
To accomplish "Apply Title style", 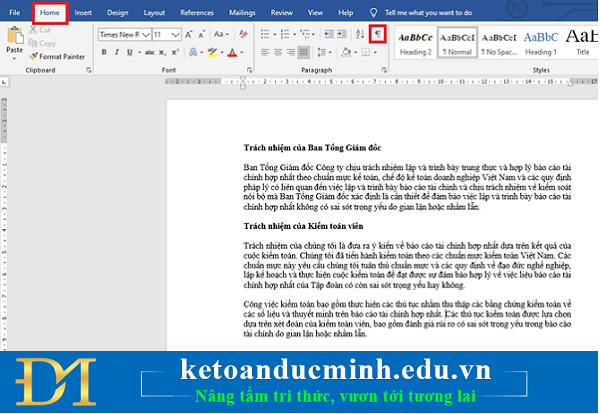I will click(582, 43).
